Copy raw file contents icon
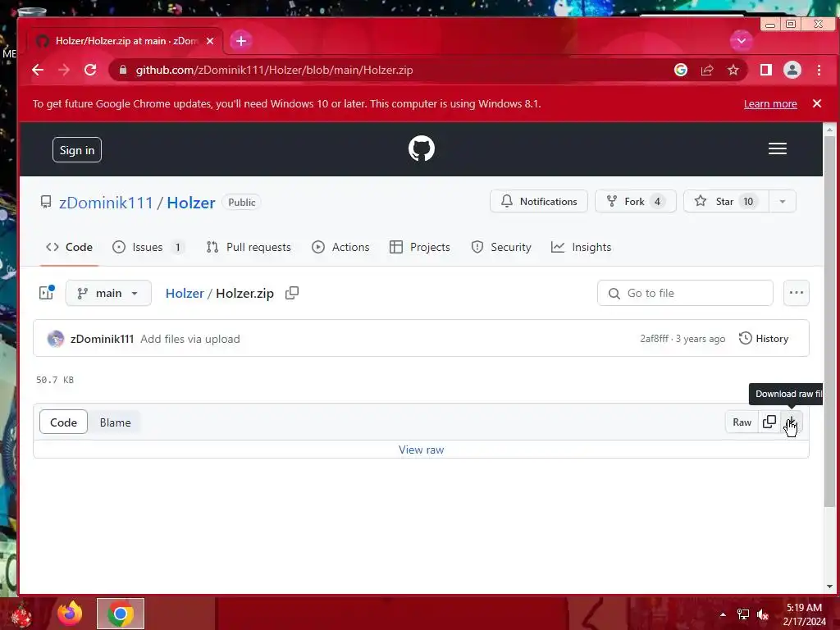This screenshot has height=630, width=840. pos(769,422)
